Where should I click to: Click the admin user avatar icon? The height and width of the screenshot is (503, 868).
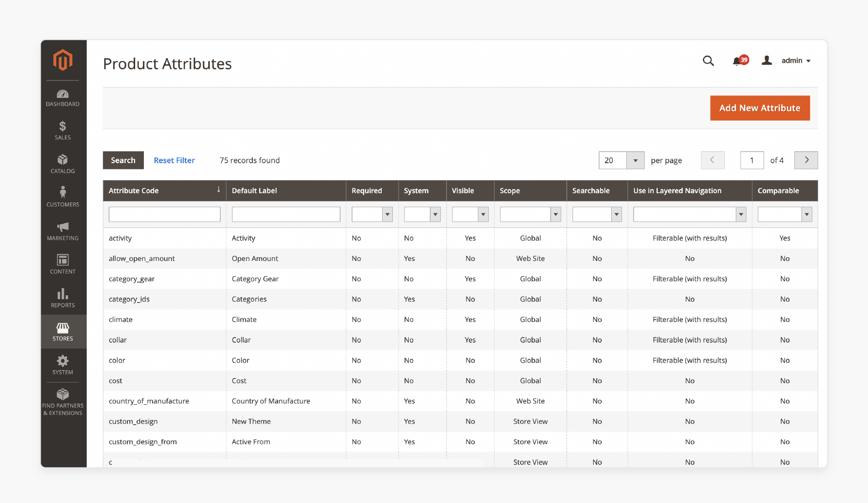click(767, 61)
